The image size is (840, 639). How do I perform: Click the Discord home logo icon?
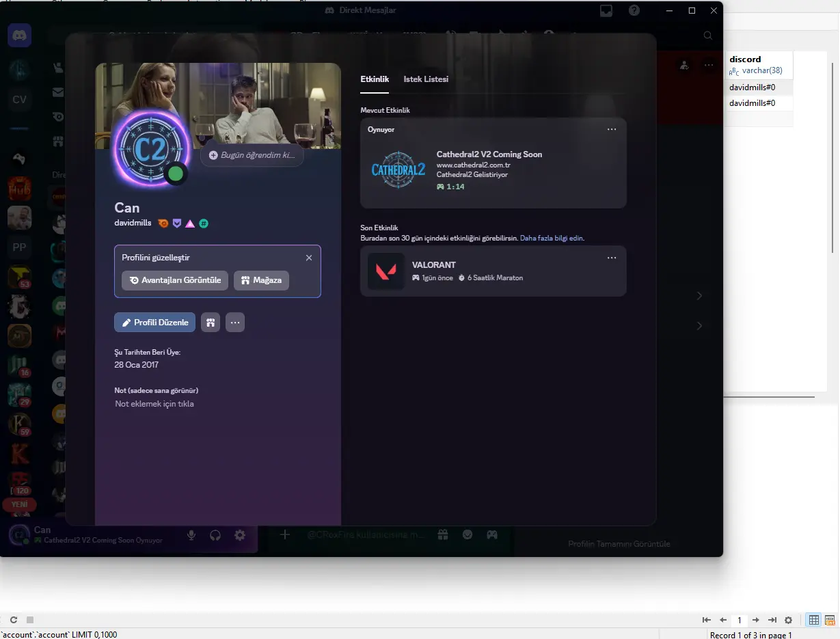(x=19, y=35)
